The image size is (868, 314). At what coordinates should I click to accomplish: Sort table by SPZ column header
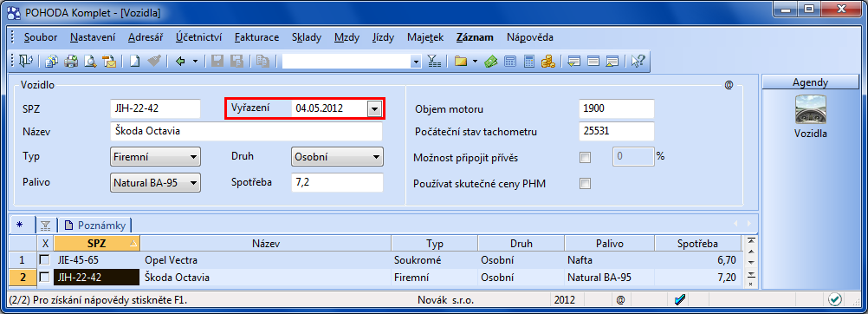(97, 244)
